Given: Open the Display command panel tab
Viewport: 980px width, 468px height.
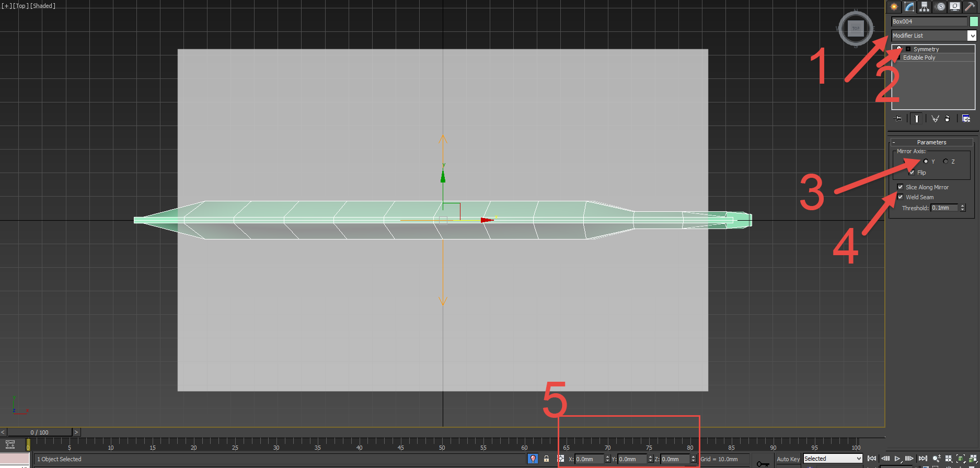Looking at the screenshot, I should pyautogui.click(x=955, y=7).
